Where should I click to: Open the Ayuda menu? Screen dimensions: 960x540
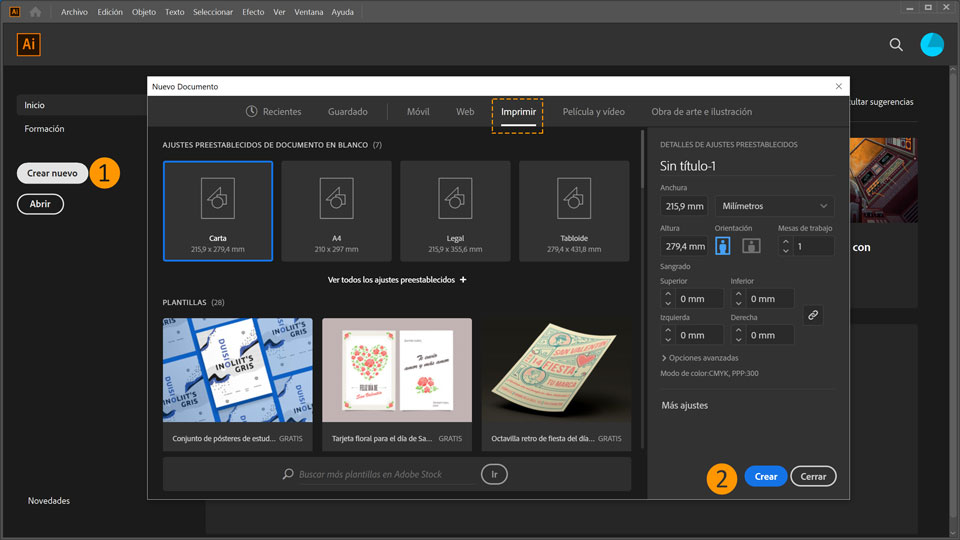(342, 12)
